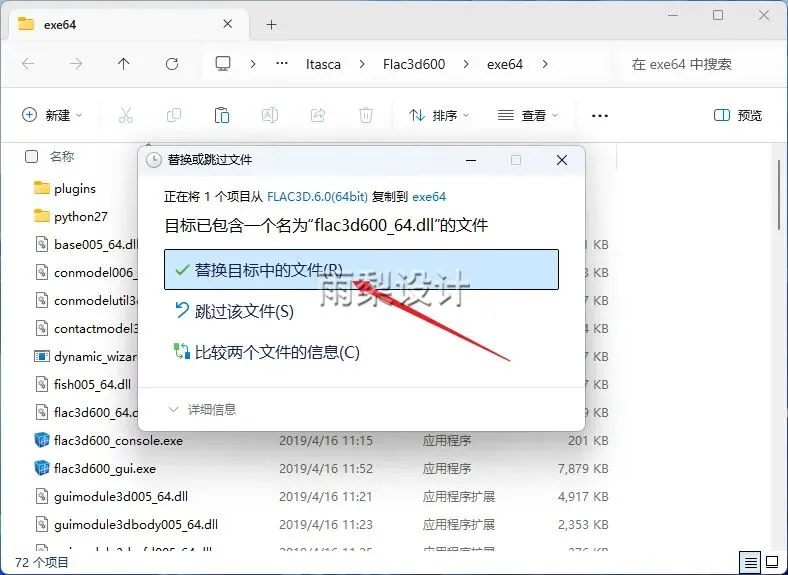Select guimodule3dbody005_64.dll file
Screen dimensions: 788x575
coord(136,525)
